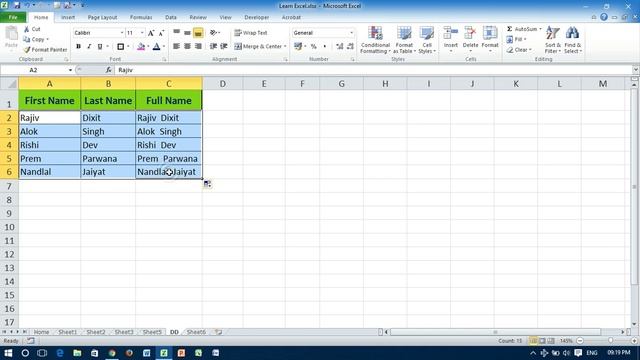Click the percent style icon
Viewport: 640px width, 360px height.
(x=313, y=47)
